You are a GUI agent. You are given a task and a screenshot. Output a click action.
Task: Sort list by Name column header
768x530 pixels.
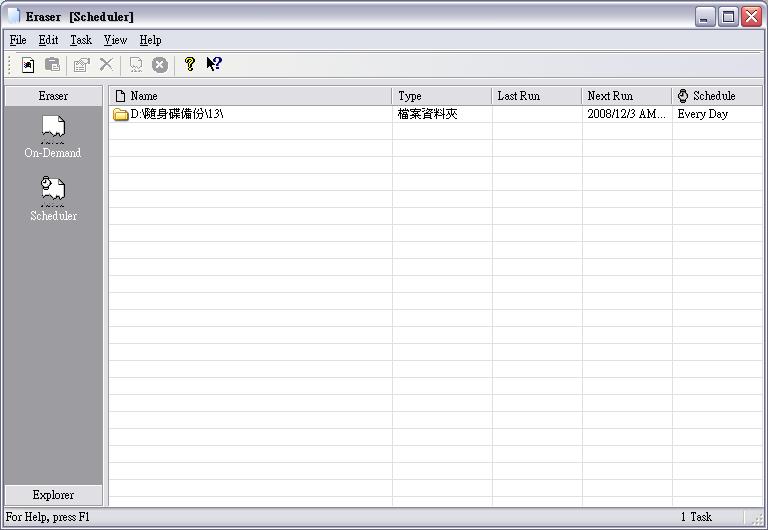coord(250,96)
